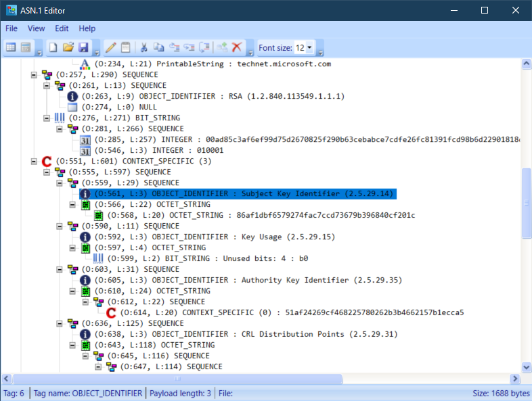Viewport: 532px width, 401px height.
Task: Collapse the (O:603, L:31) SEQUENCE node
Action: (x=60, y=270)
